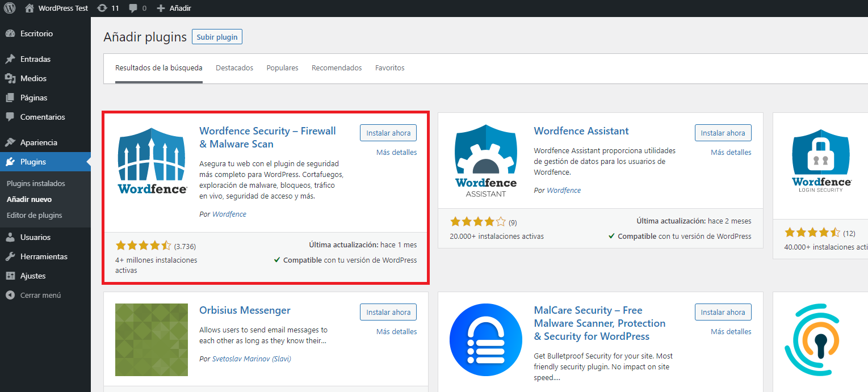Click the Páginas pages icon
Screen dimensions: 868x392
10,98
